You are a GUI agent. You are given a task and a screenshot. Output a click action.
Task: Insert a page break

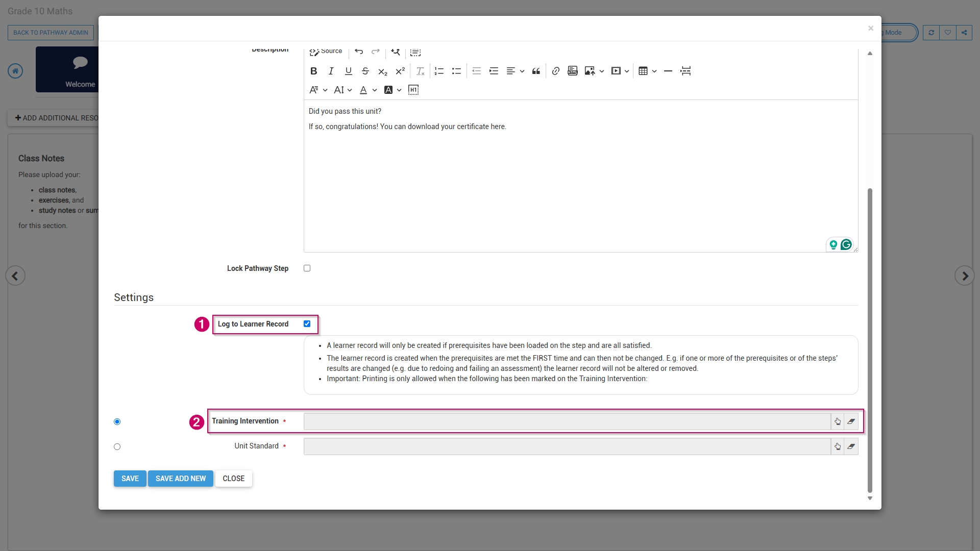pos(685,71)
